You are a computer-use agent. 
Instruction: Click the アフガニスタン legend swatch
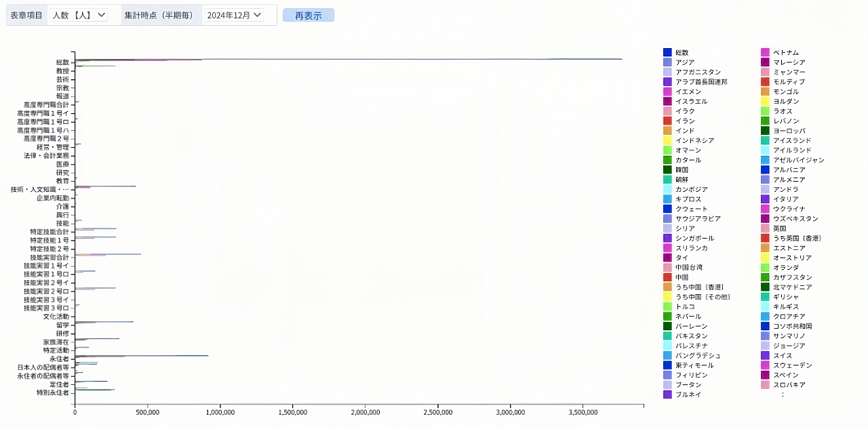tap(667, 72)
